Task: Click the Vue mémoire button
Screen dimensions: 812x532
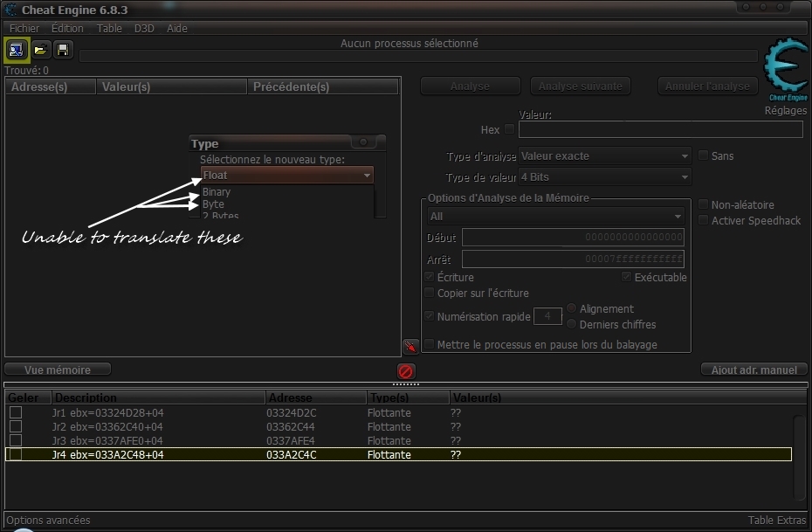Action: pyautogui.click(x=57, y=369)
